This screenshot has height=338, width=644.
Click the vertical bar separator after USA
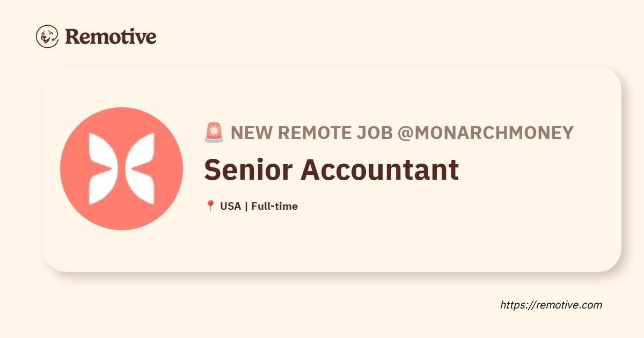coord(246,206)
